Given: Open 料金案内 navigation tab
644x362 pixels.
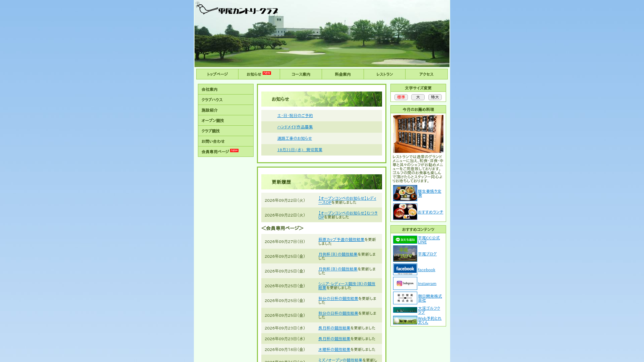Looking at the screenshot, I should (x=343, y=74).
